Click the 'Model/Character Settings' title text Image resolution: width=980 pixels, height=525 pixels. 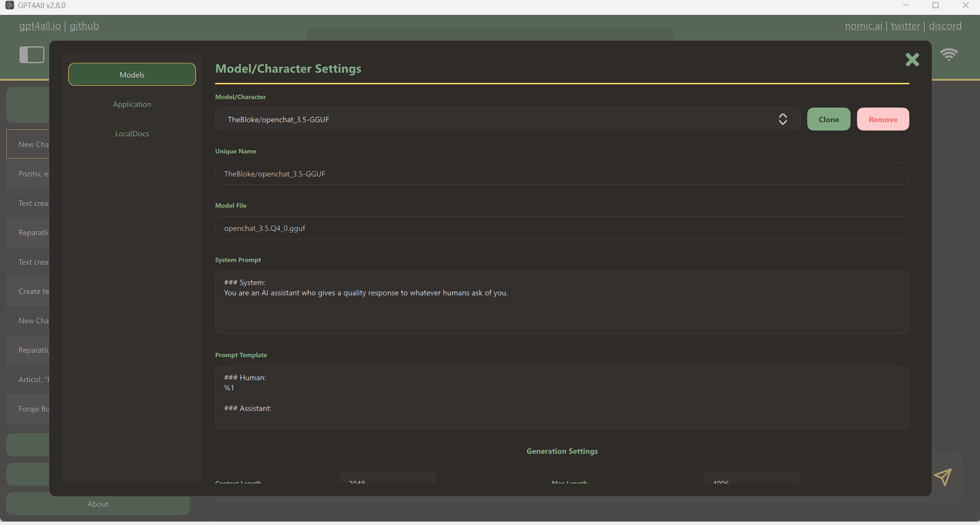point(288,69)
